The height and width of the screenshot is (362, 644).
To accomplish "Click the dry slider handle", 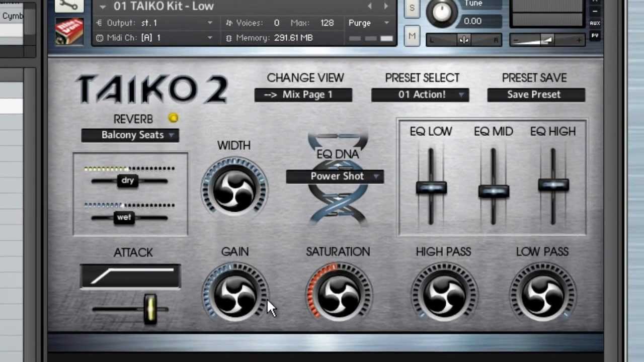I will 128,181.
